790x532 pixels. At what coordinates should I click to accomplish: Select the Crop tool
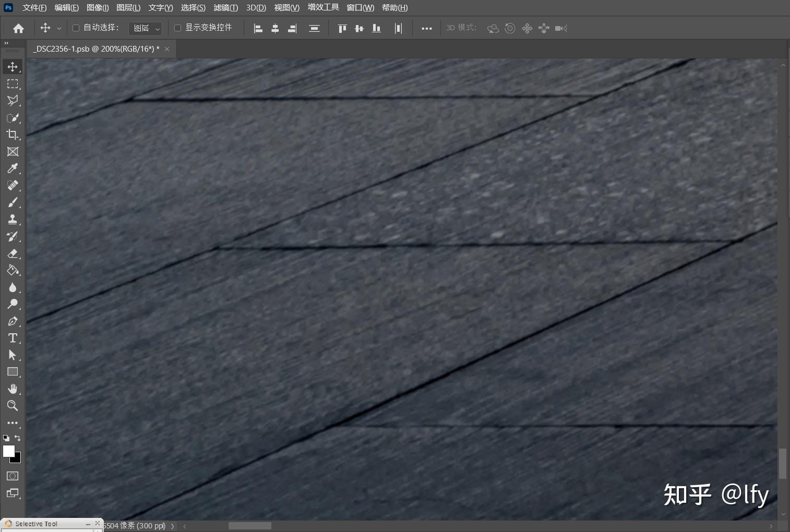(x=13, y=135)
